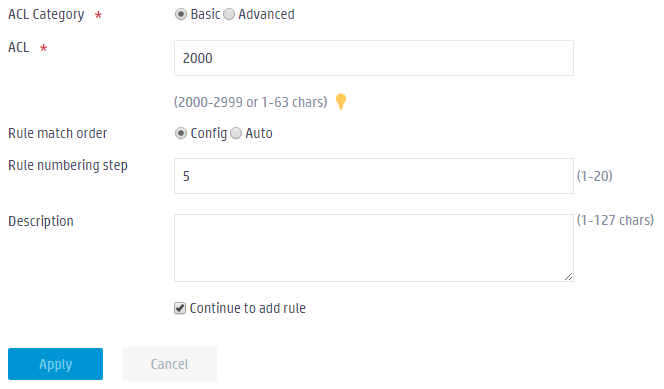Uncheck the Continue to add rule checkbox
This screenshot has height=389, width=664.
coord(180,308)
